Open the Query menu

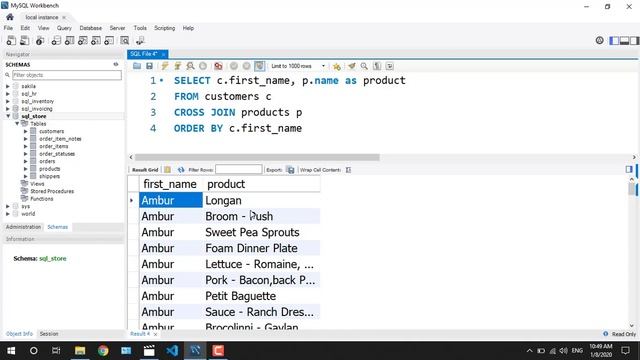click(64, 28)
